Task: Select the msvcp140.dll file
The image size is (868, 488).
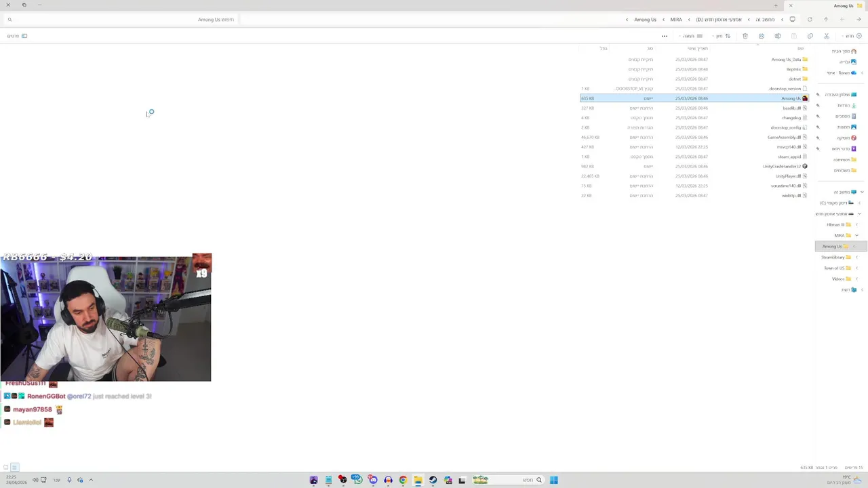Action: [694, 147]
